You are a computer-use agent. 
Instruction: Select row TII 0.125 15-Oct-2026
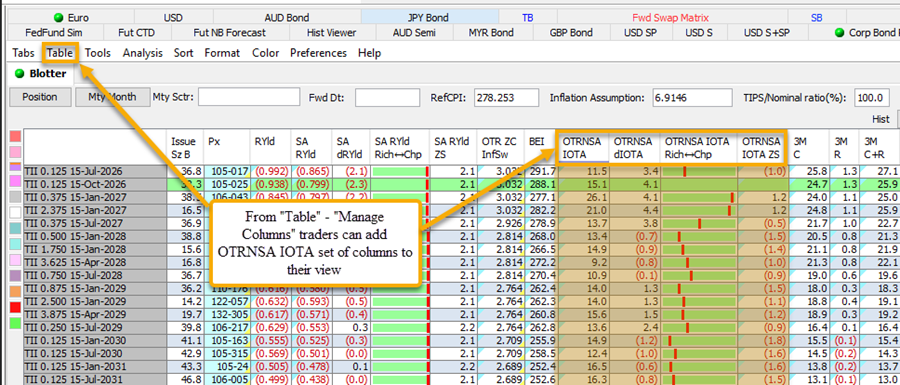95,184
